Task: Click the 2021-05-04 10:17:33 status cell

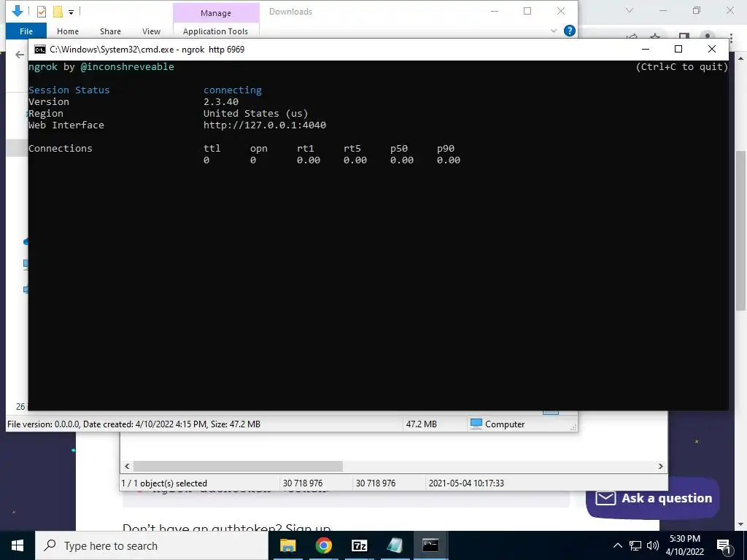Action: pos(466,483)
